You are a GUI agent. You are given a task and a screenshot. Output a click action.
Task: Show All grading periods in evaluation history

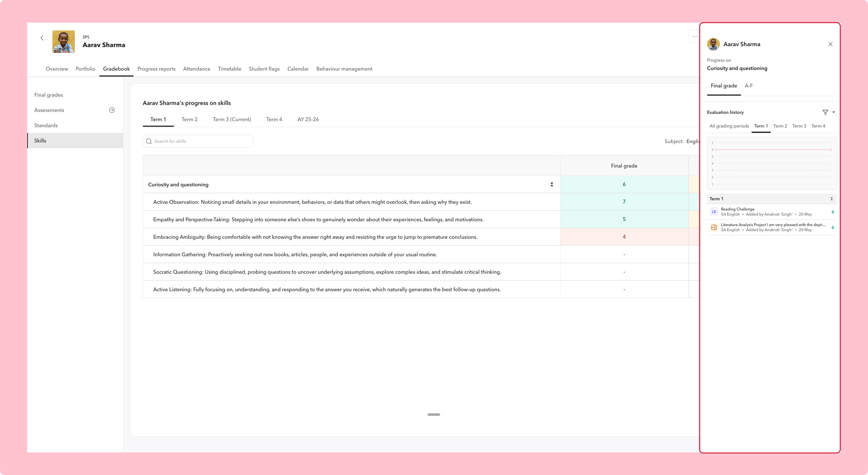click(x=729, y=126)
